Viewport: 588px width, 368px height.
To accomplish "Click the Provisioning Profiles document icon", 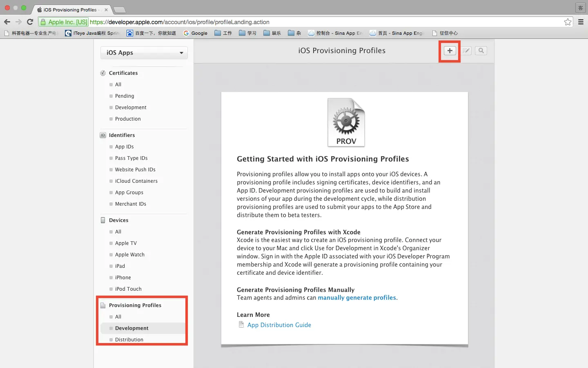I will pyautogui.click(x=103, y=305).
